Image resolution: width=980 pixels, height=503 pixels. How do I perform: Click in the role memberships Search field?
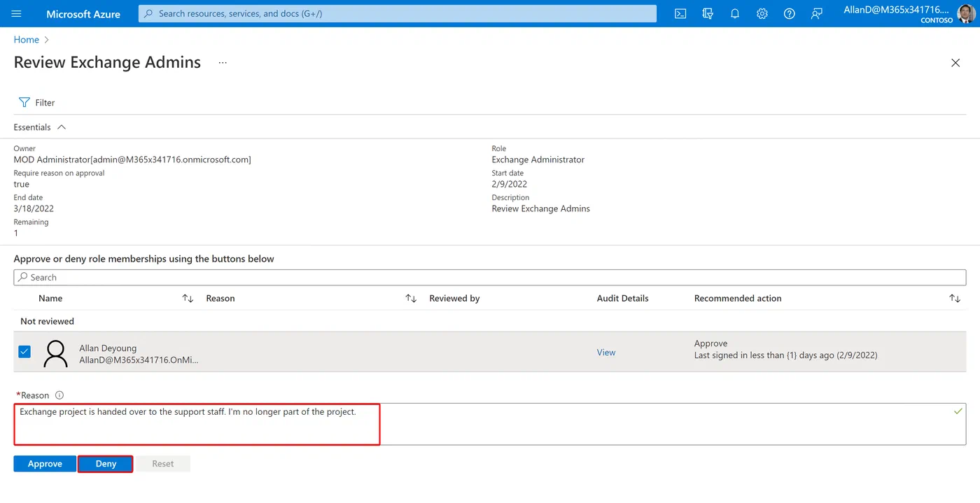pyautogui.click(x=490, y=278)
